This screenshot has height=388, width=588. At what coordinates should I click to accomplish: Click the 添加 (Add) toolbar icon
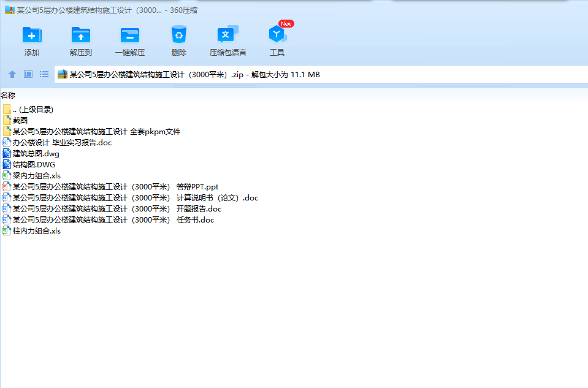pos(32,35)
